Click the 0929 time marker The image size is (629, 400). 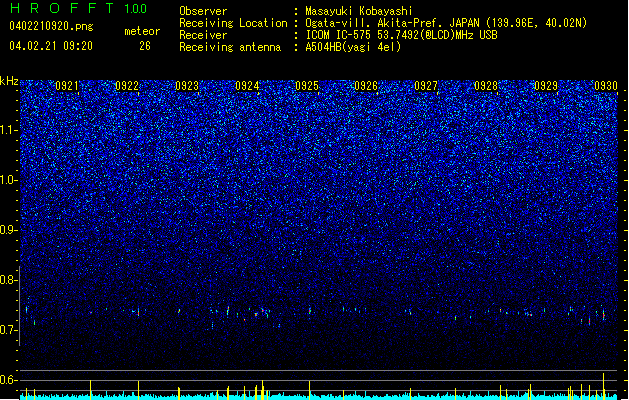tap(546, 86)
